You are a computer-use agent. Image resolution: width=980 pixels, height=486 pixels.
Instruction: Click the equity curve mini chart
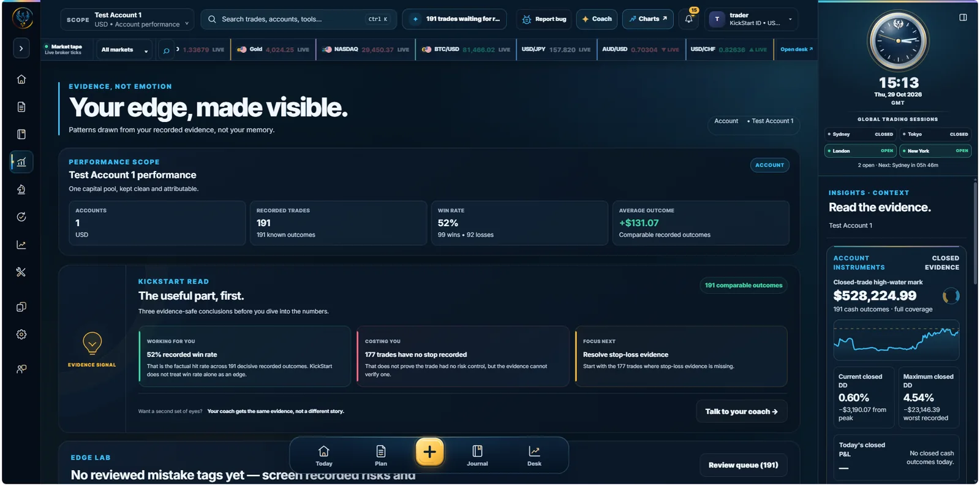(896, 340)
